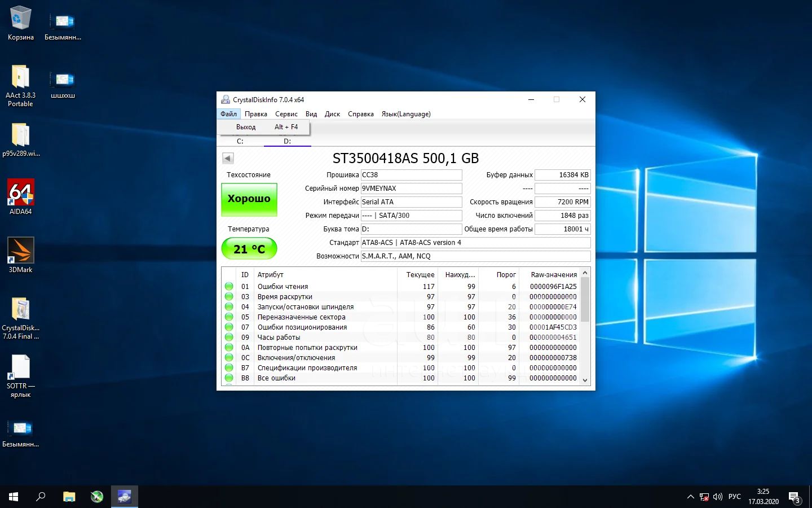Open the SOTTR shortcut file
Viewport: 812px width, 508px height.
[x=20, y=376]
